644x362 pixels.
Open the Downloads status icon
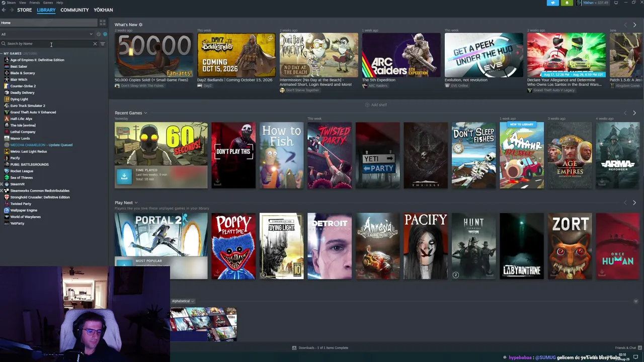click(x=294, y=348)
